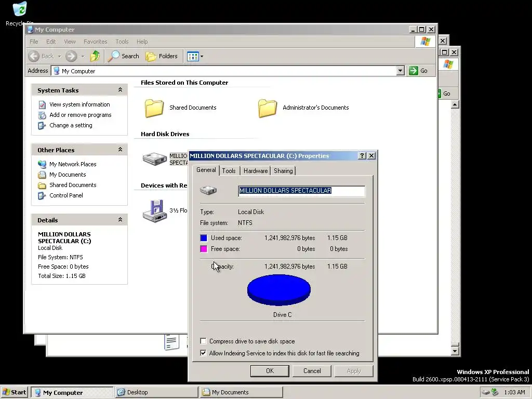Click the Back arrow toolbar button
Image resolution: width=532 pixels, height=399 pixels.
click(41, 56)
